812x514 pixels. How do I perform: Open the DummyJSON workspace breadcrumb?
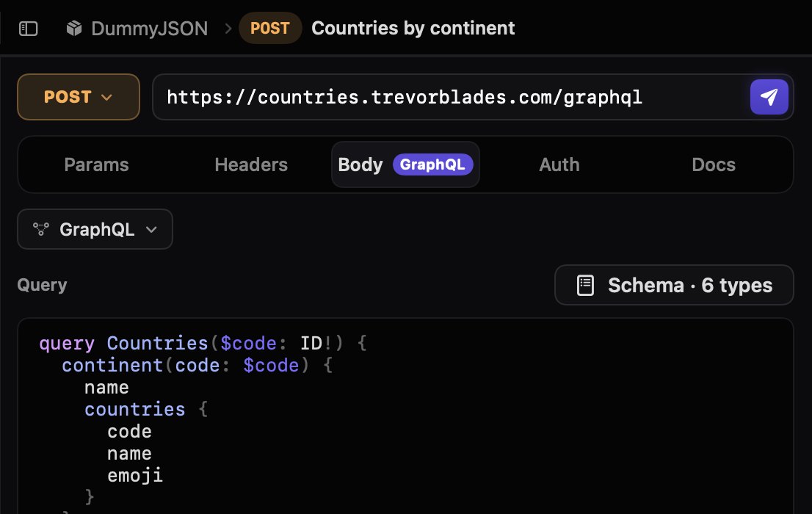[x=150, y=29]
